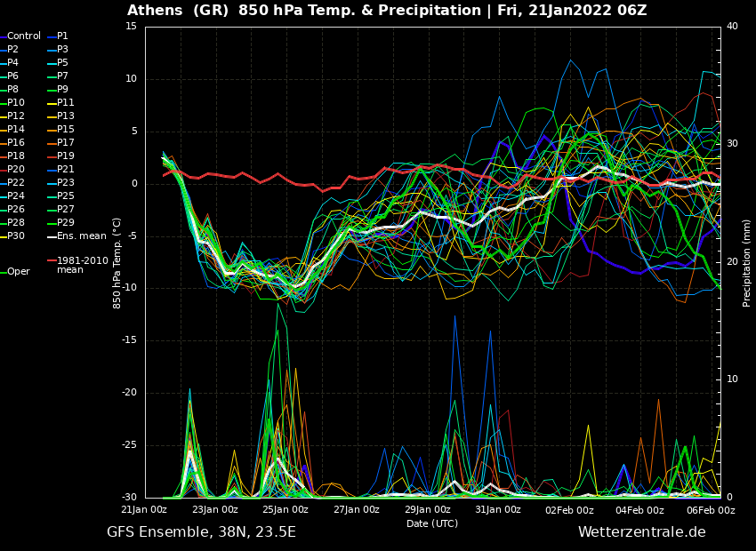Click the P5 legend label
This screenshot has width=756, height=551.
pyautogui.click(x=62, y=62)
